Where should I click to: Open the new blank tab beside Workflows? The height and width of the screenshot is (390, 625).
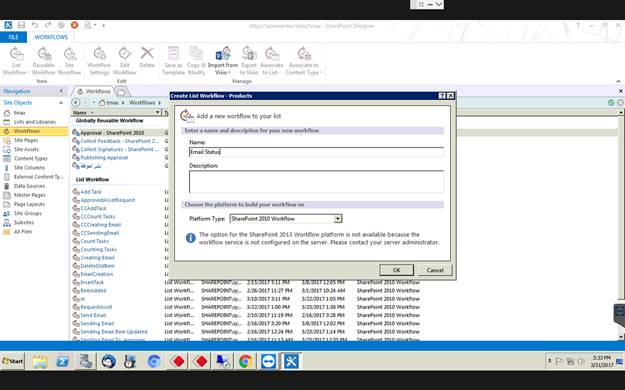pyautogui.click(x=122, y=92)
